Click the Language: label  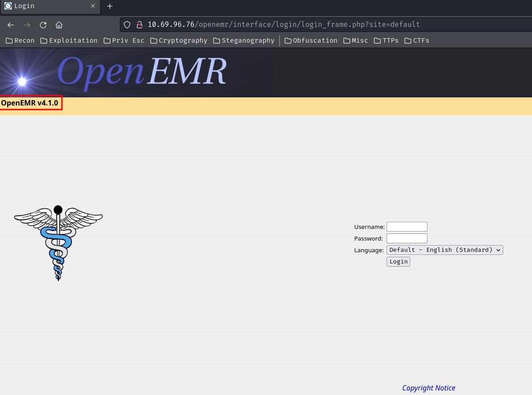(x=369, y=250)
